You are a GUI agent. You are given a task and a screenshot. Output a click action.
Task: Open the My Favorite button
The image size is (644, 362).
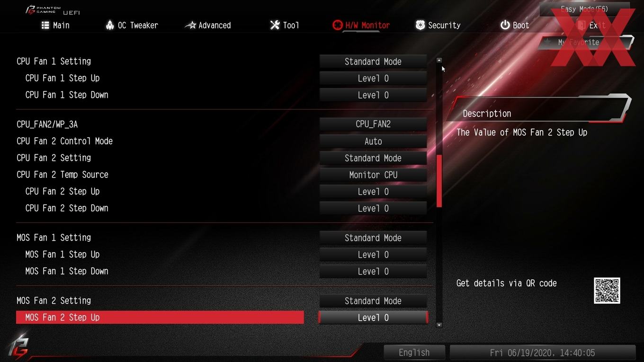pos(585,42)
